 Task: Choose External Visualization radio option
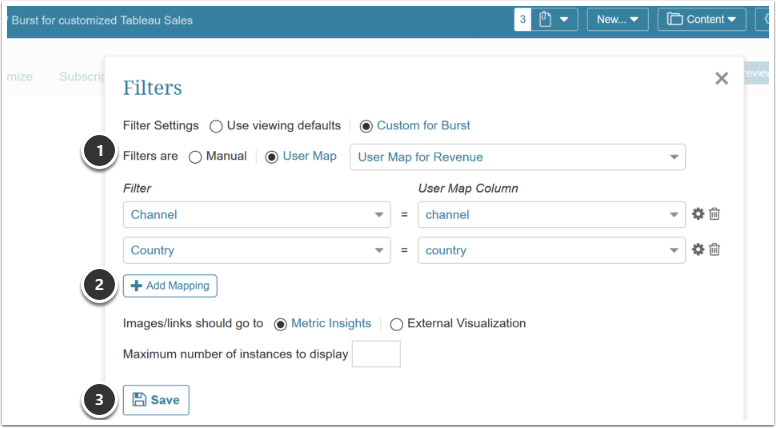point(397,324)
